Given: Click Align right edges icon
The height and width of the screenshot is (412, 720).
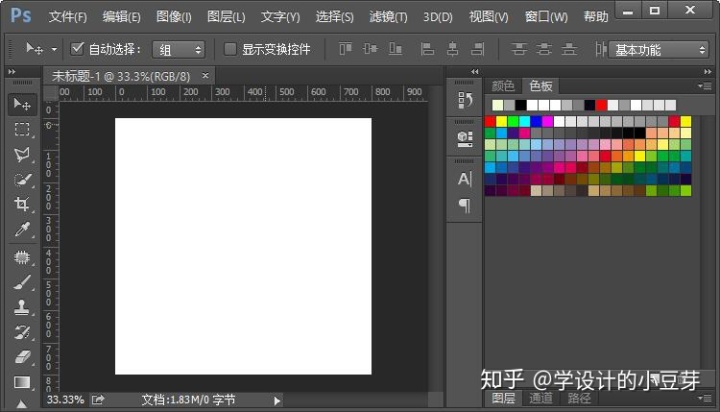Looking at the screenshot, I should (478, 49).
